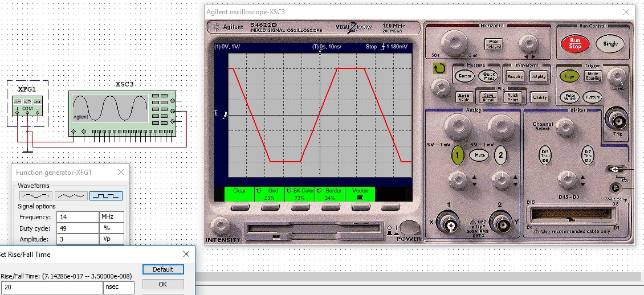Select the triangle waveform button
Screen dimensions: 644x295
click(71, 196)
